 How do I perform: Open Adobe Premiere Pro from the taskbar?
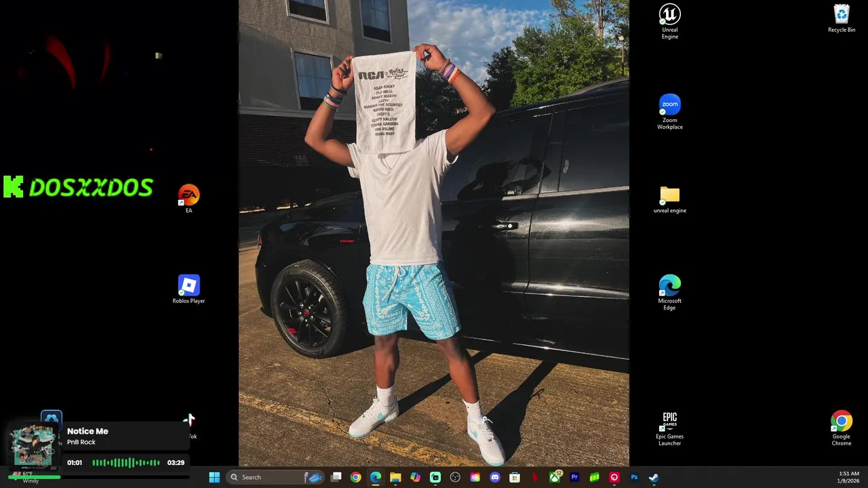[574, 477]
